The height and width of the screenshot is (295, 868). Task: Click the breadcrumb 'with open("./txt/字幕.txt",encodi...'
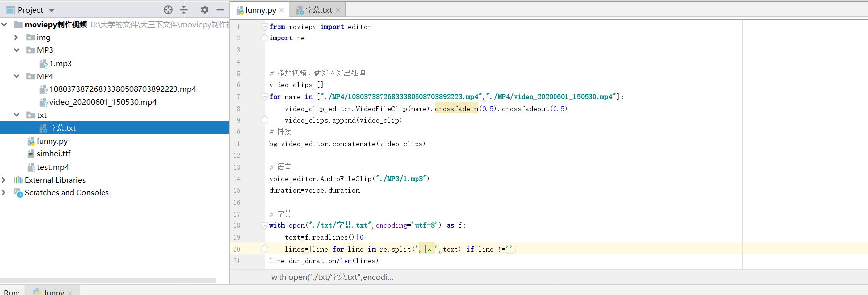(x=332, y=277)
